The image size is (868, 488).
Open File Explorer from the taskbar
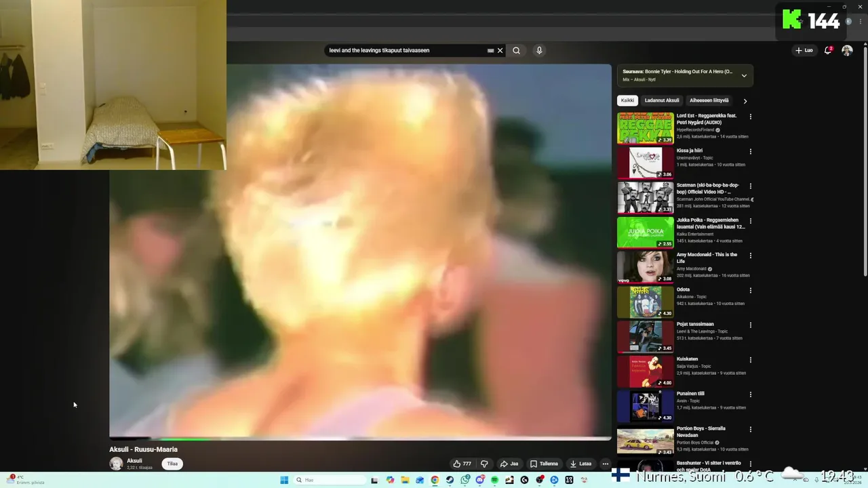click(405, 480)
